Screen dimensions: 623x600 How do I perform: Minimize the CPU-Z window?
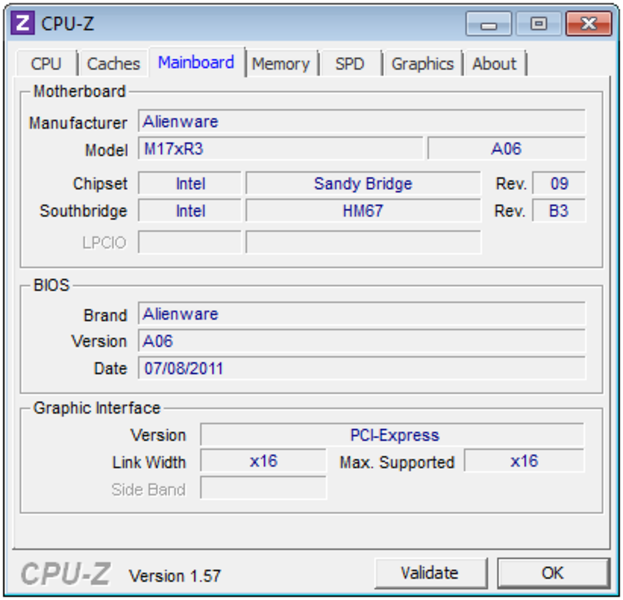tap(488, 24)
